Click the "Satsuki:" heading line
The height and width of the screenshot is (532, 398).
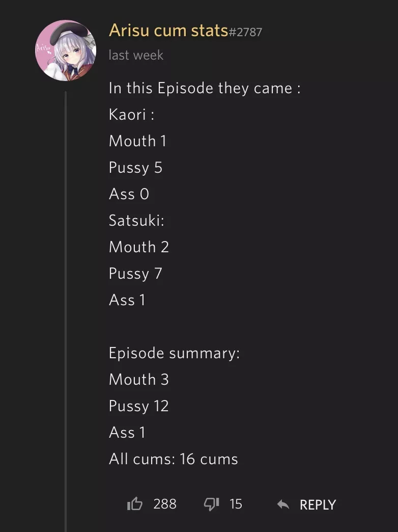(x=136, y=221)
